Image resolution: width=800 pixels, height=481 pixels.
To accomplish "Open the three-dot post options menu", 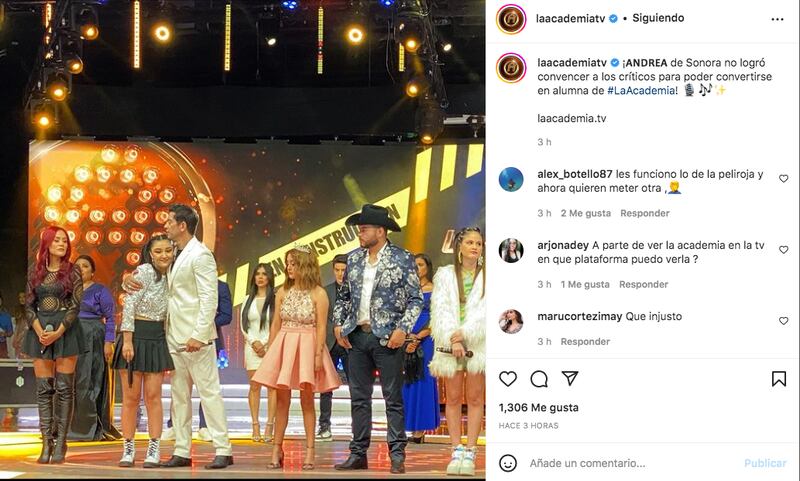I will (777, 19).
